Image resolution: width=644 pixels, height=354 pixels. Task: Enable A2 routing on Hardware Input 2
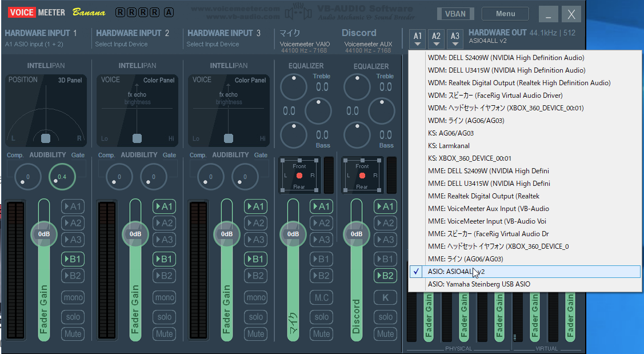pyautogui.click(x=165, y=223)
